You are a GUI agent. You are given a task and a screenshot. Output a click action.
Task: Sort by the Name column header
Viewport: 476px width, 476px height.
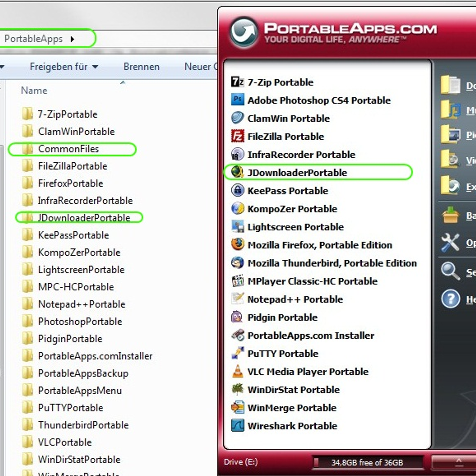pos(34,90)
